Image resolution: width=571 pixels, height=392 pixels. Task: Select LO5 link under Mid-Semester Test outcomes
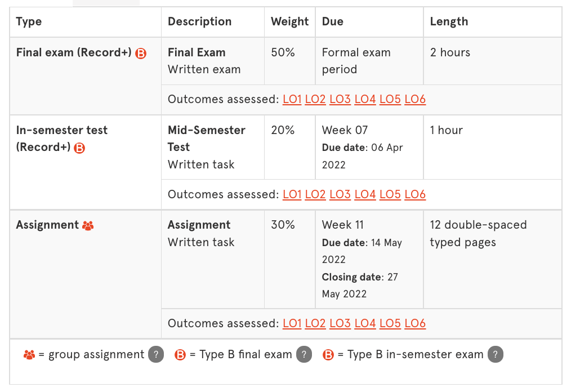pos(390,194)
